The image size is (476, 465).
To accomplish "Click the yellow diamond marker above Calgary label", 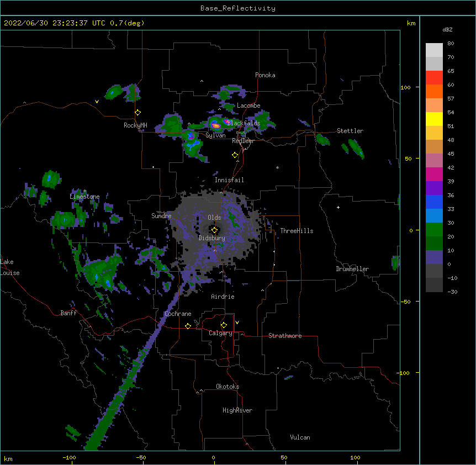I will (224, 325).
